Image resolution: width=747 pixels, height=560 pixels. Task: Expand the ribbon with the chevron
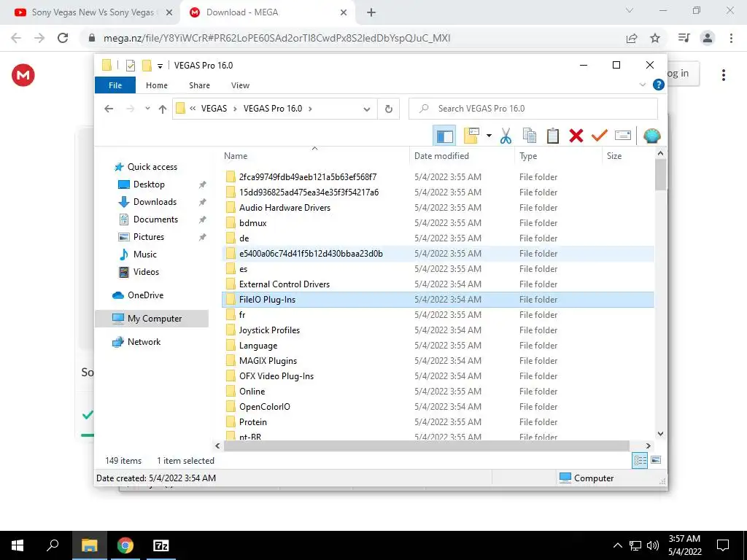pos(642,85)
